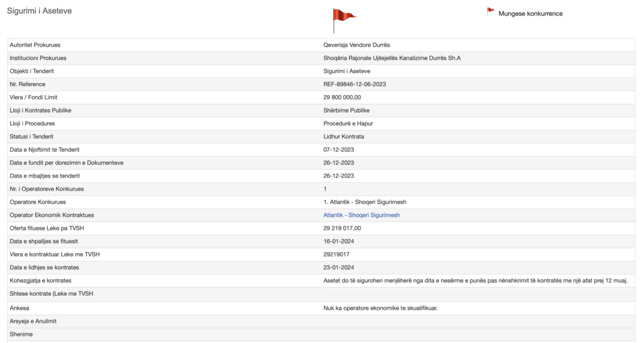Click the winning offer value 29 219 017,00
The width and height of the screenshot is (644, 343).
342,228
